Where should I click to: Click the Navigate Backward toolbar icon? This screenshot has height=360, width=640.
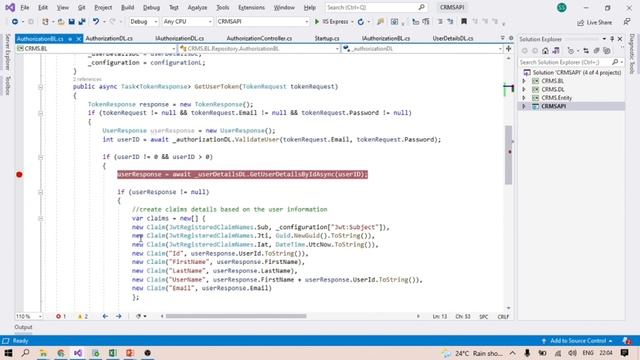(15, 22)
